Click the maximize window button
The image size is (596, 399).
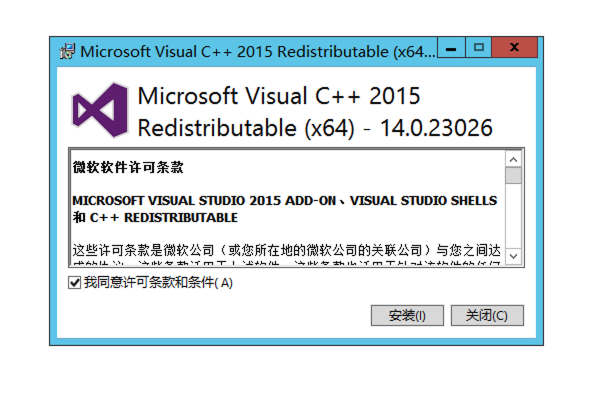click(479, 48)
